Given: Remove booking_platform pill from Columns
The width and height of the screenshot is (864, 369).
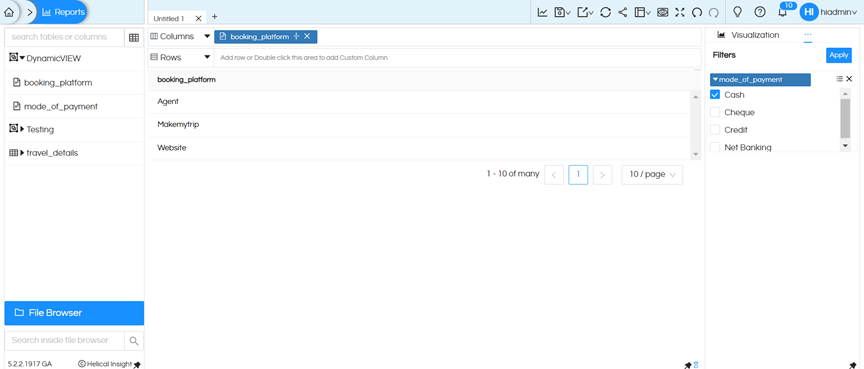Looking at the screenshot, I should pyautogui.click(x=307, y=36).
